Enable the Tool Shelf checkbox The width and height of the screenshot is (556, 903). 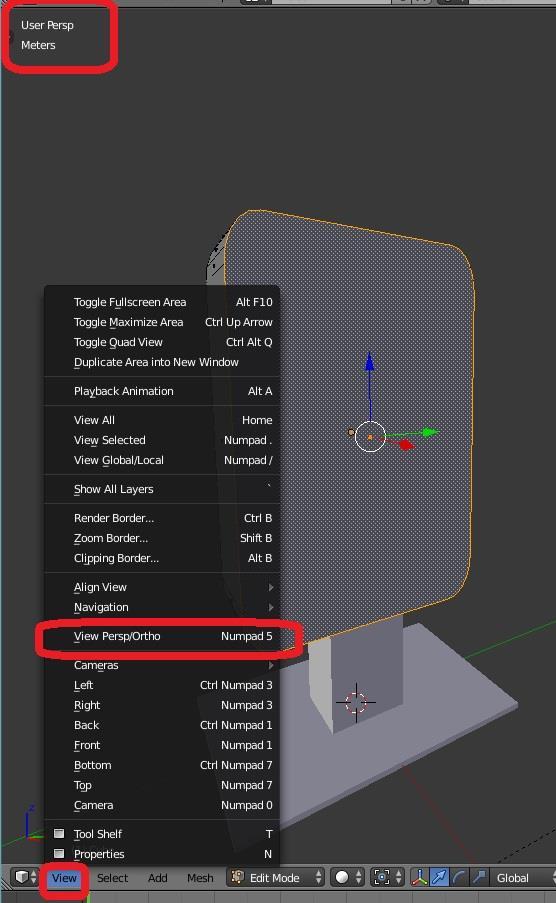[59, 833]
